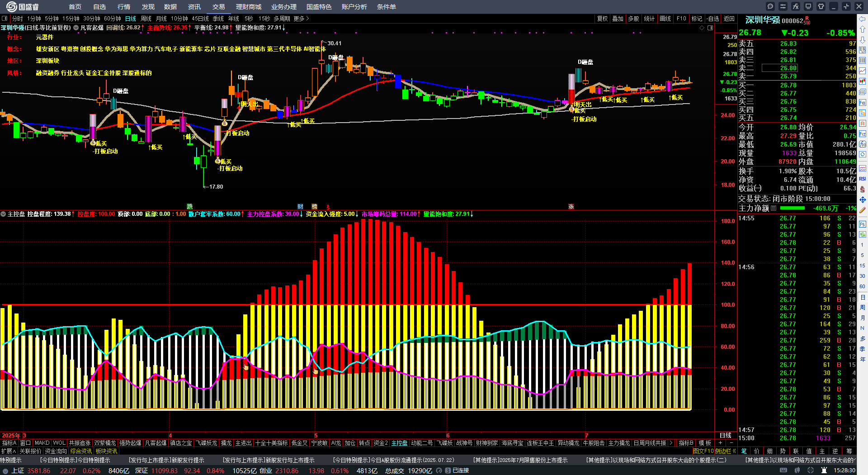The height and width of the screenshot is (475, 868).
Task: Toggle the 主控盘 indicator circle on sub chart
Action: pyautogui.click(x=3, y=214)
